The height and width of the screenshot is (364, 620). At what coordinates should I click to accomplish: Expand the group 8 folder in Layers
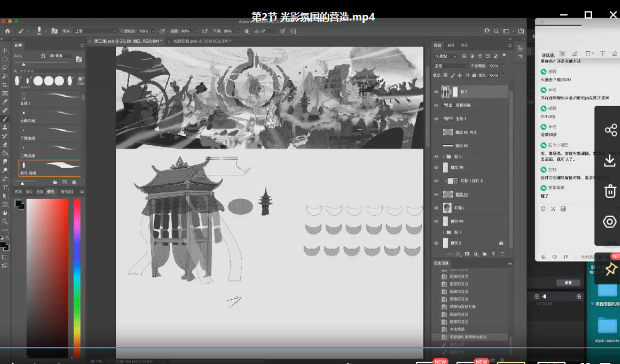click(443, 156)
